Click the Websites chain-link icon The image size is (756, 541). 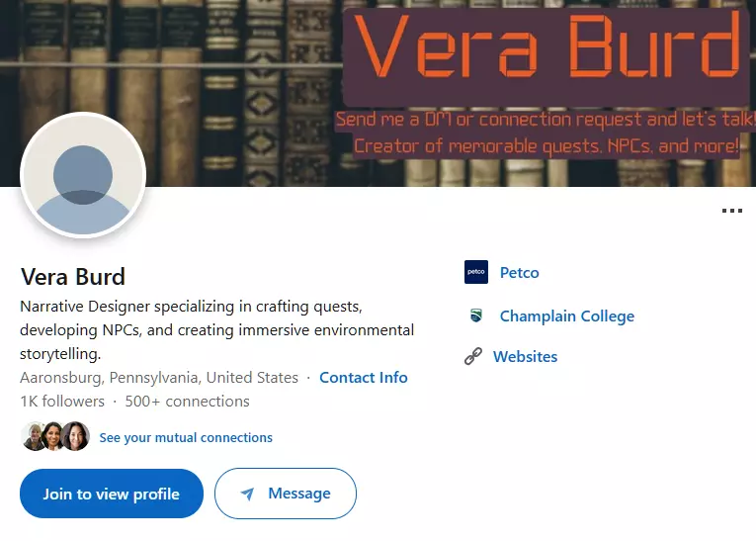coord(473,357)
